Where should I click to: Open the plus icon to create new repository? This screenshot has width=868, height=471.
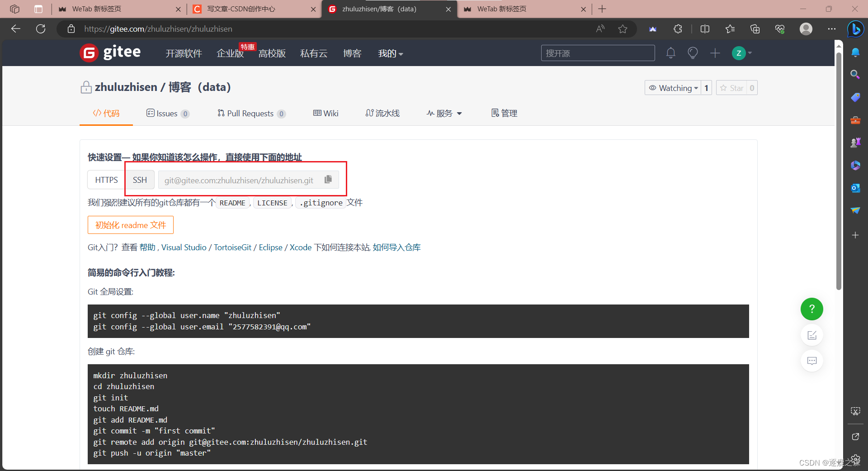click(715, 53)
